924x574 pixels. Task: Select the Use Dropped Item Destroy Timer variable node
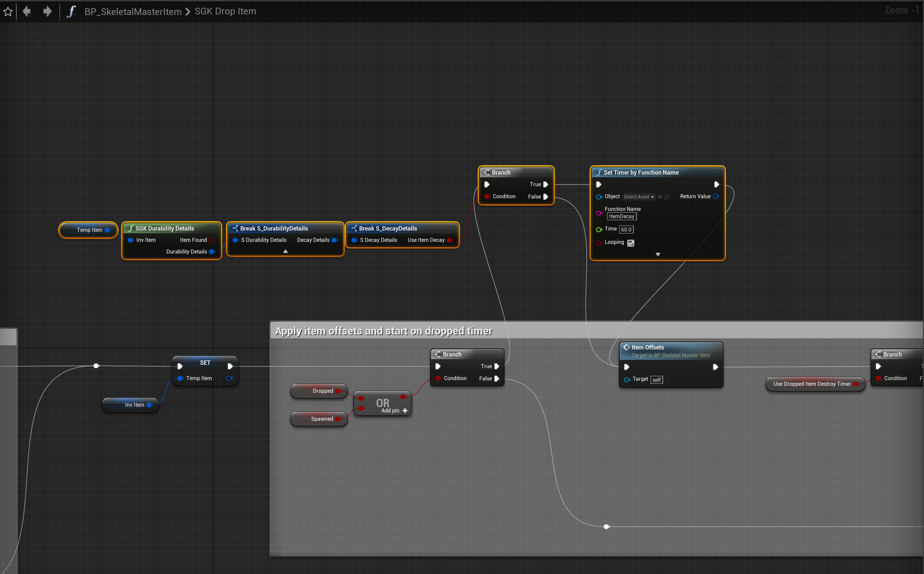pos(812,384)
